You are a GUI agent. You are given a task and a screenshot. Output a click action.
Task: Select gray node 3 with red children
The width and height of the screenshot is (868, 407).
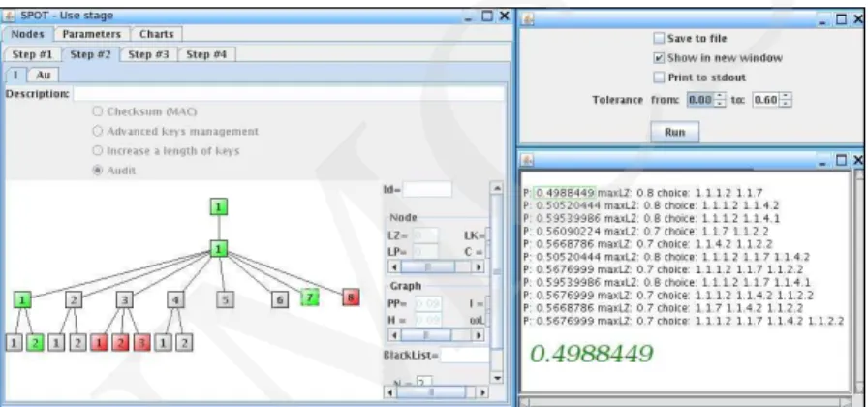pos(125,300)
